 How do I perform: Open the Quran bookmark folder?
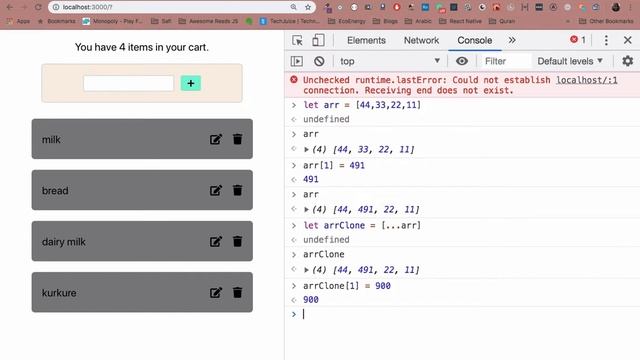[502, 21]
